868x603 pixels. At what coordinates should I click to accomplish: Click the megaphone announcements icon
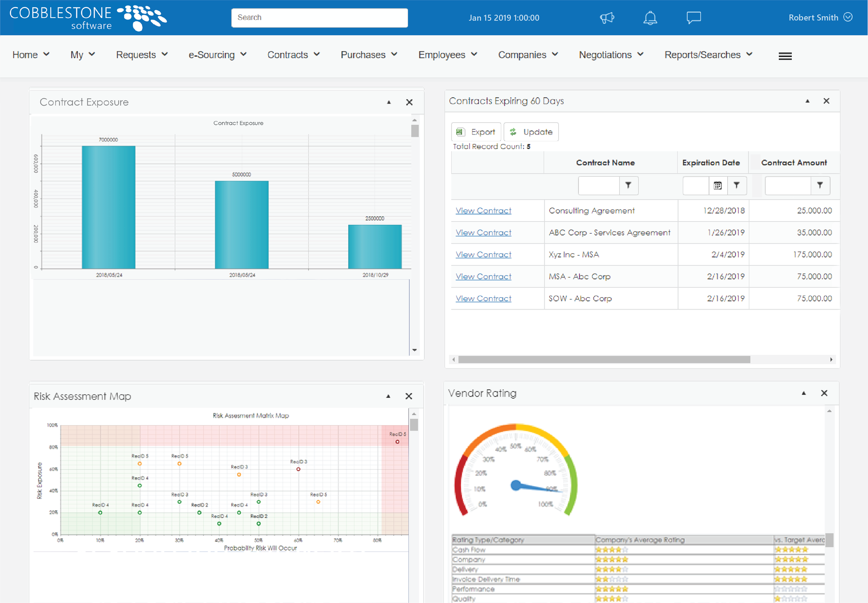pos(607,18)
